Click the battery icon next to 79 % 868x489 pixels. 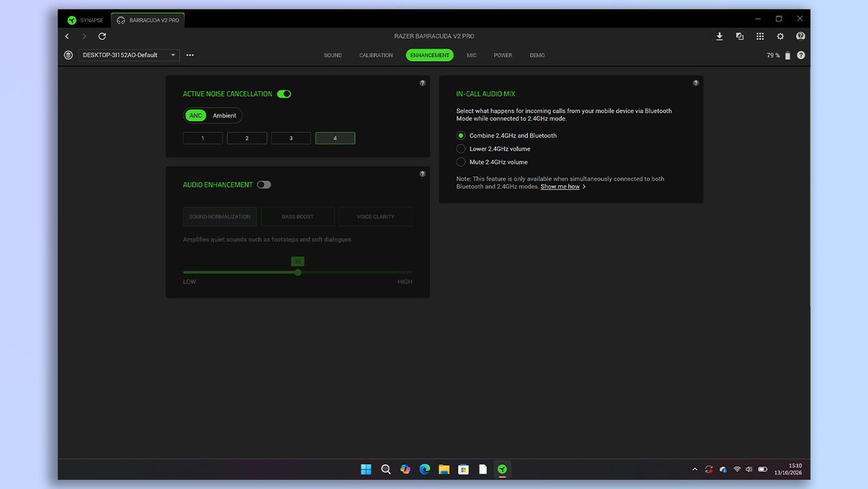pos(787,56)
